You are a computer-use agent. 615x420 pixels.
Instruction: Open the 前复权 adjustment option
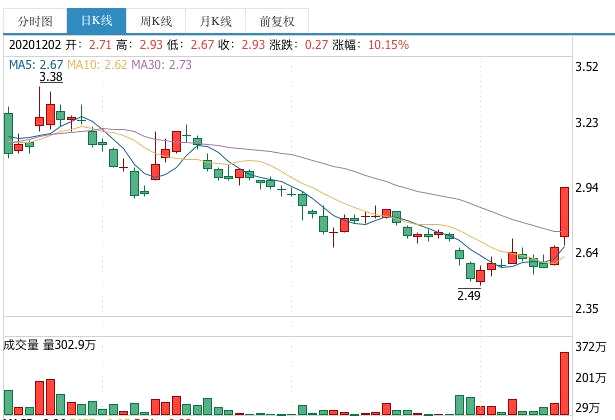pos(276,21)
